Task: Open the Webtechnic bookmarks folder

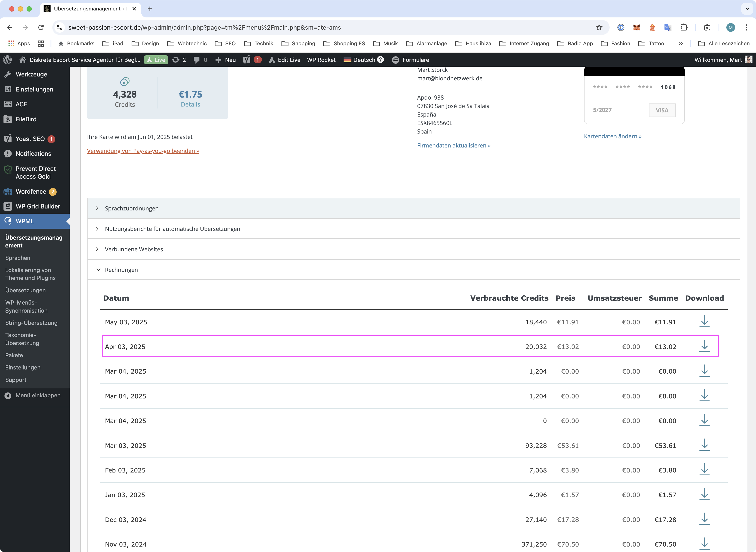Action: click(187, 43)
